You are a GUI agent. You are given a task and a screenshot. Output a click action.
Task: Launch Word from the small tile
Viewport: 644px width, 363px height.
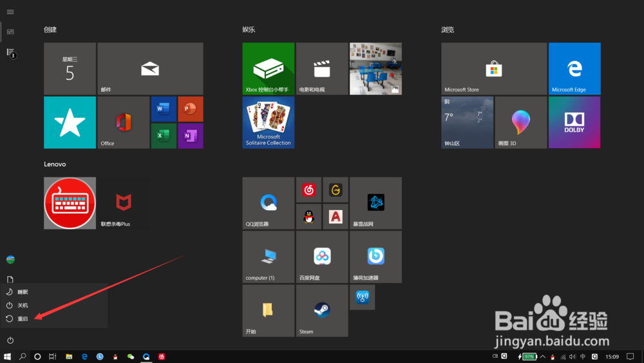164,109
